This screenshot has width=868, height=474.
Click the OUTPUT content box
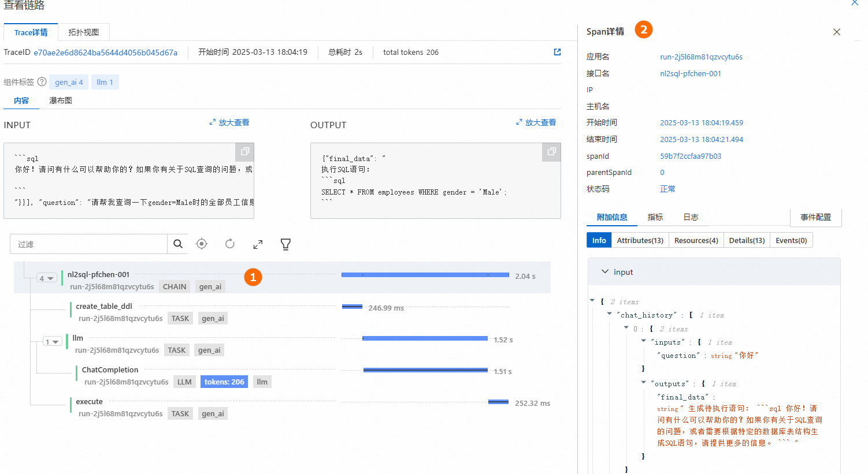tap(436, 181)
